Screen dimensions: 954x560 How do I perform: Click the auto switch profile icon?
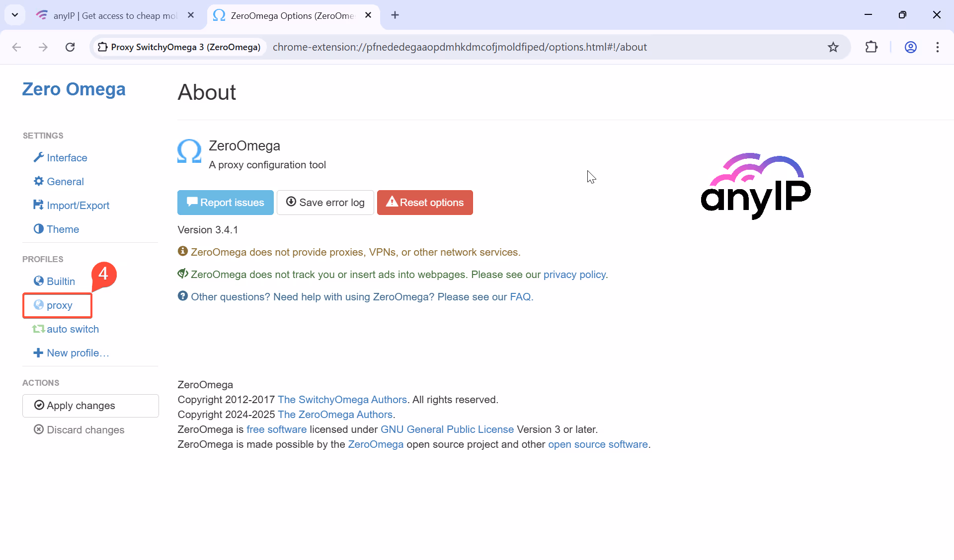[39, 329]
